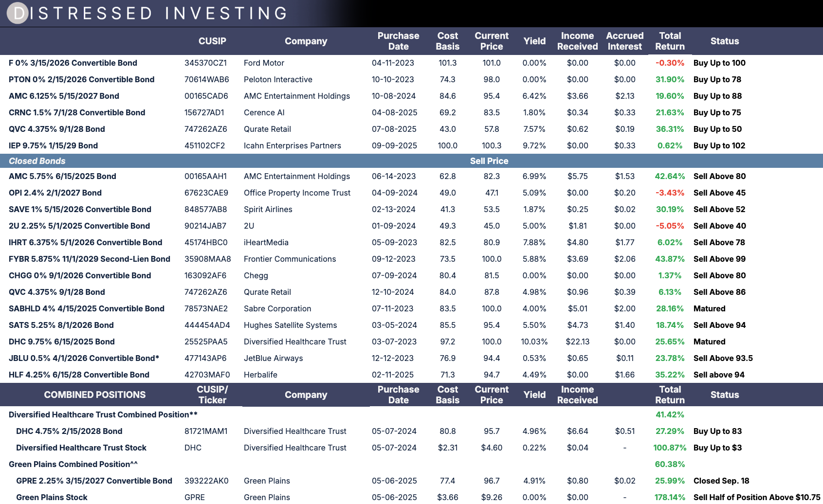Screen dimensions: 823x504
Task: Click AMC 6.125% 5/15/2027 Bond name
Action: [x=64, y=96]
